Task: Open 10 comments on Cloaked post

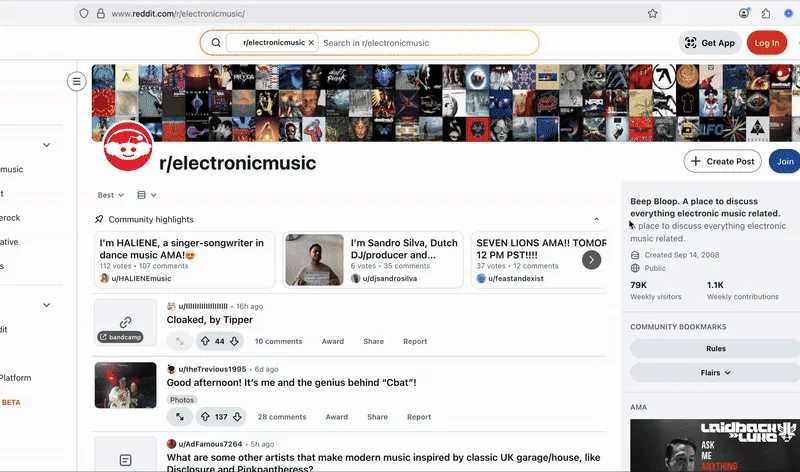Action: coord(279,341)
